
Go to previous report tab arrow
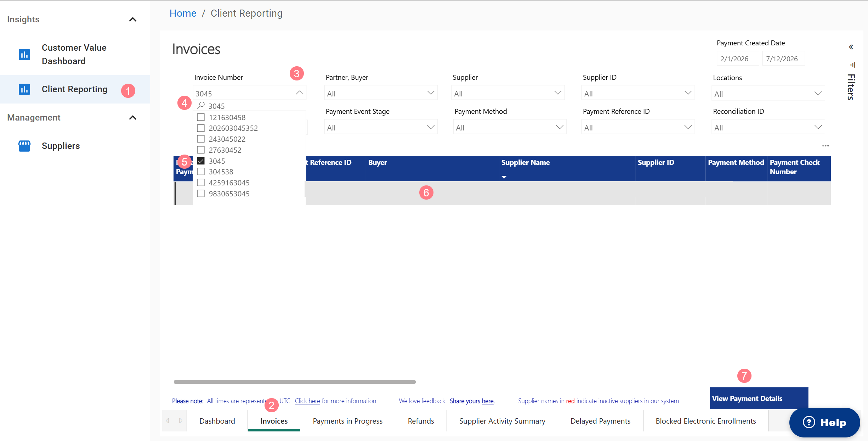168,421
